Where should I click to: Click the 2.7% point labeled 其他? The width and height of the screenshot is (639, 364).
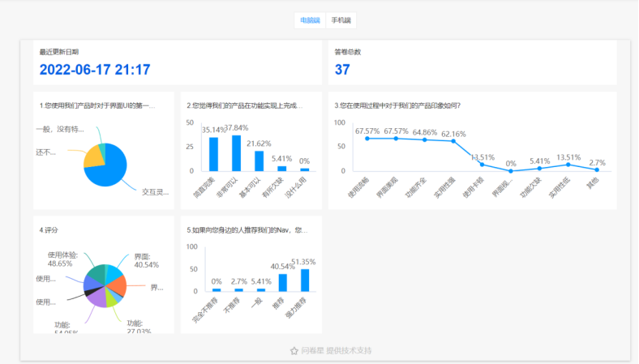pos(597,169)
